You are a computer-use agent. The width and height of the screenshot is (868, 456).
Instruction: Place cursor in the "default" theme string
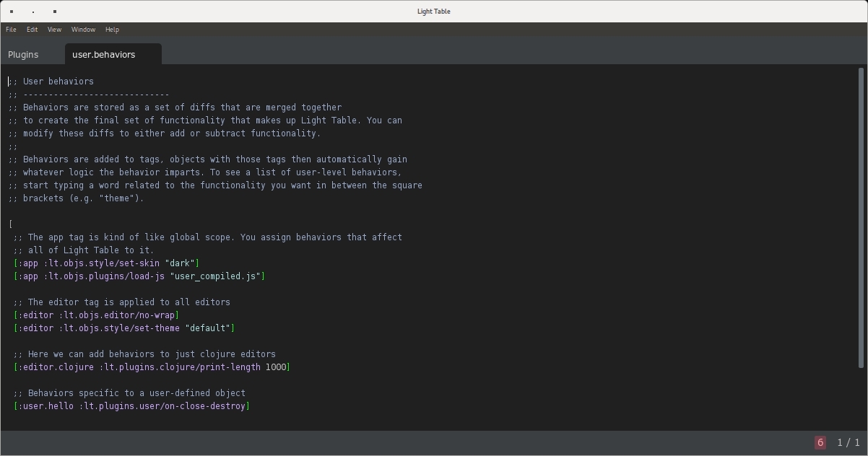pos(208,328)
